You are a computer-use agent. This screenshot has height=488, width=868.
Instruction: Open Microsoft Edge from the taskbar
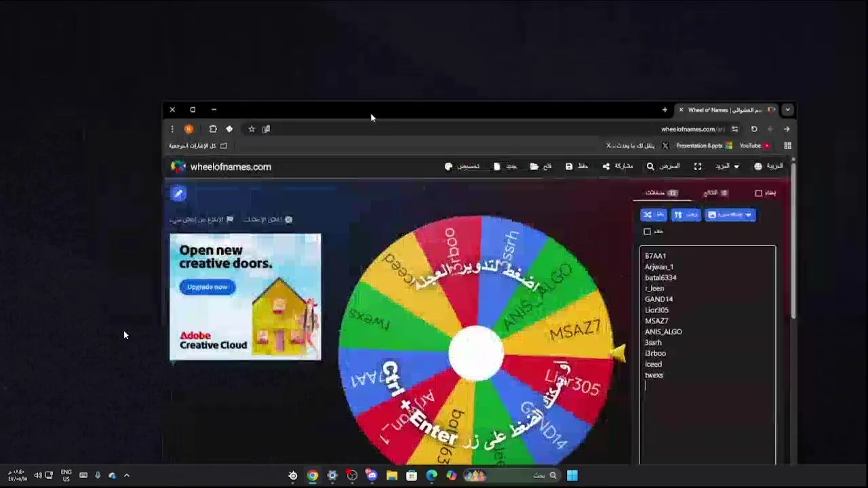(431, 476)
